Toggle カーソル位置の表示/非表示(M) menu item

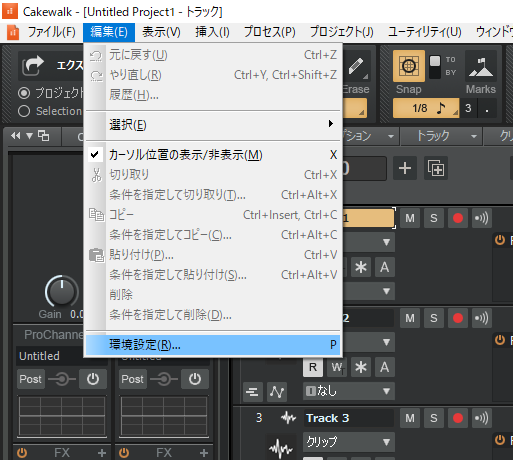click(213, 155)
